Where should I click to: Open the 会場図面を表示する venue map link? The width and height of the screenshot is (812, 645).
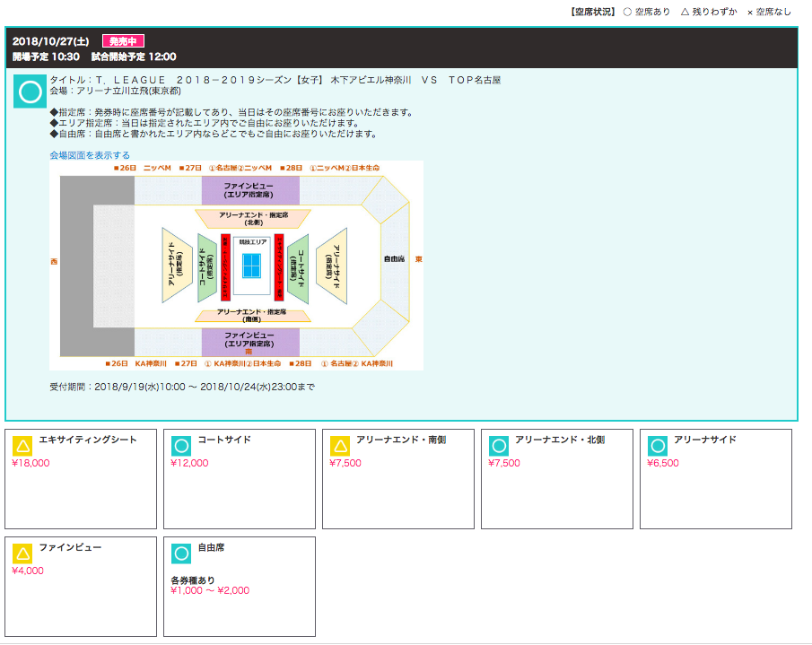[90, 155]
